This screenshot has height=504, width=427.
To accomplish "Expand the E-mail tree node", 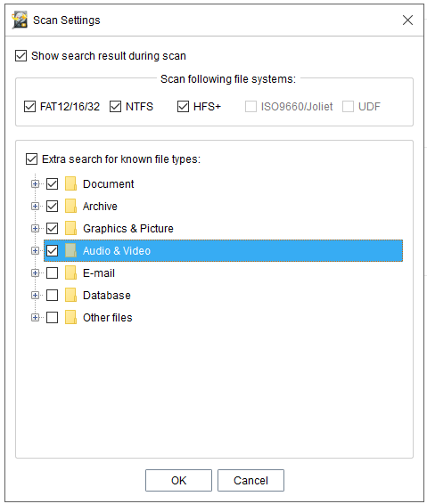I will (x=35, y=272).
